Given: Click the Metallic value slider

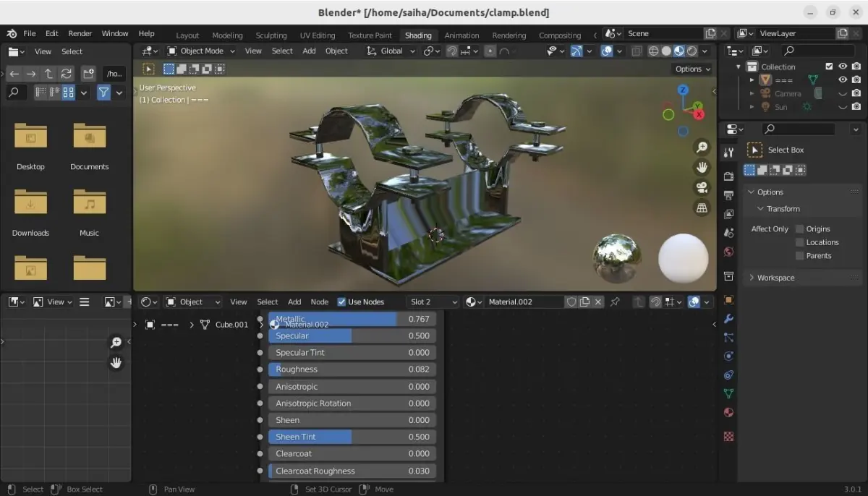Looking at the screenshot, I should click(352, 319).
